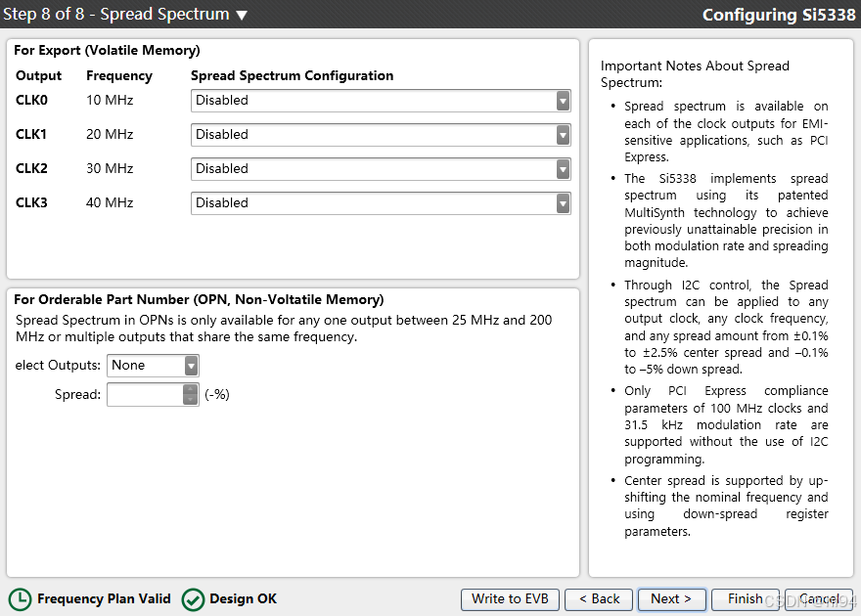861x616 pixels.
Task: Cancel the configuration wizard
Action: pos(819,599)
